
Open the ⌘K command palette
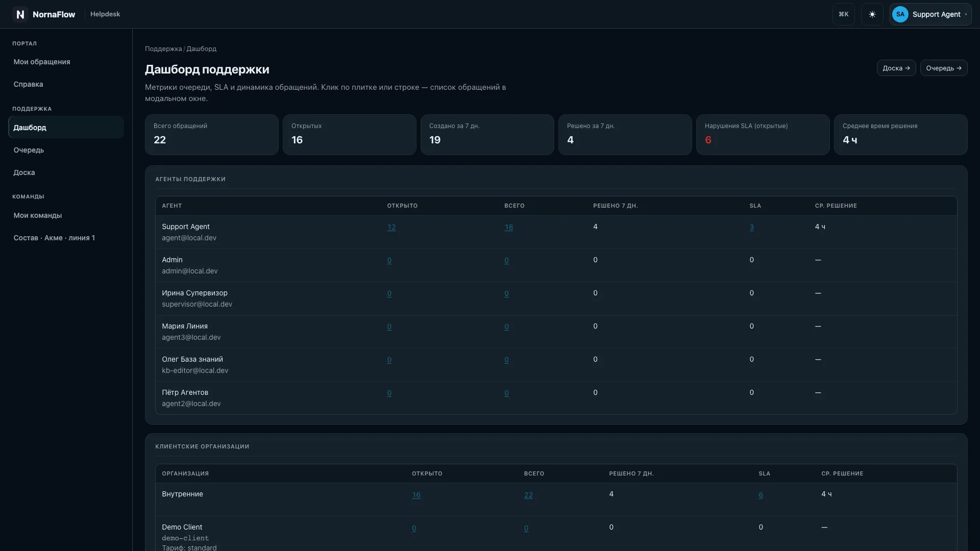pyautogui.click(x=843, y=14)
